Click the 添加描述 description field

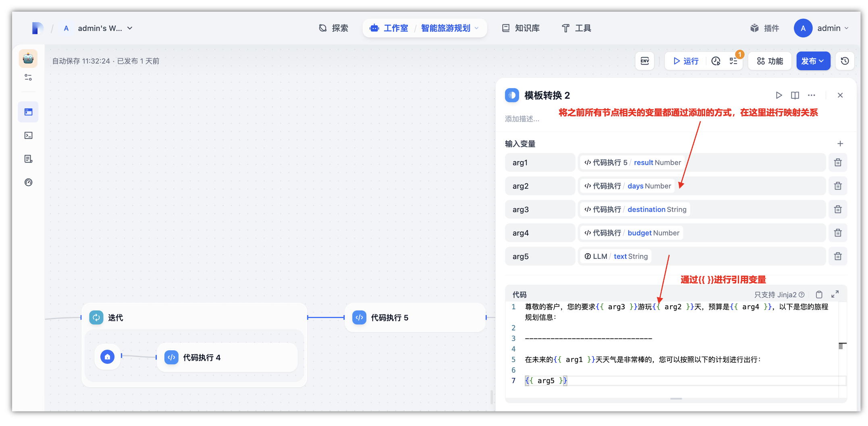[x=522, y=119]
